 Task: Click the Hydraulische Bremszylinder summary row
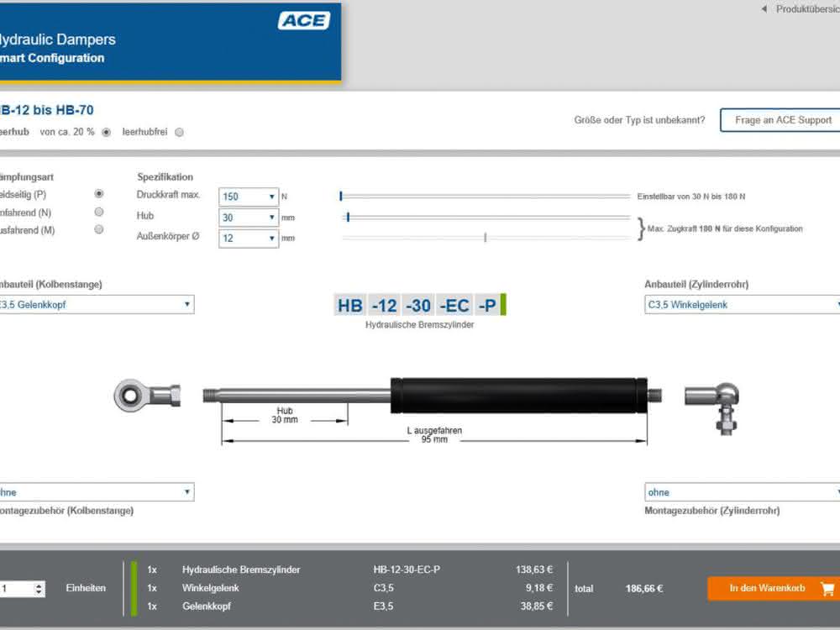click(349, 570)
